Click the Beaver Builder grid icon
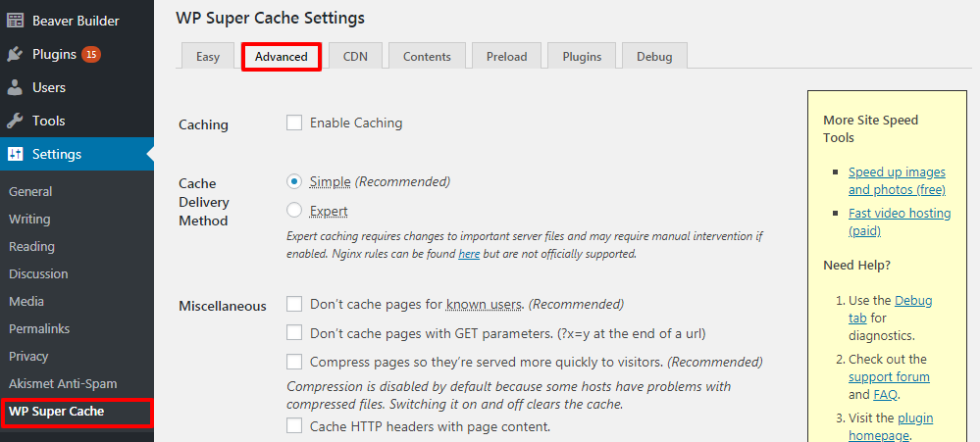This screenshot has height=442, width=980. click(15, 21)
